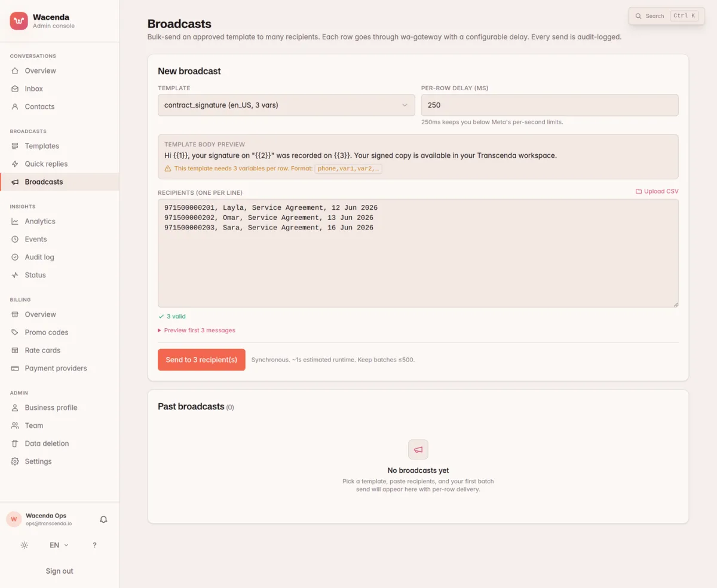Click the Templates stack icon
Image resolution: width=717 pixels, height=588 pixels.
[x=15, y=146]
